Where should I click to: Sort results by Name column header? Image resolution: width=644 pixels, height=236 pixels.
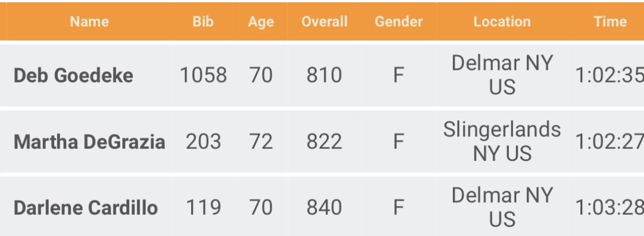tap(89, 22)
